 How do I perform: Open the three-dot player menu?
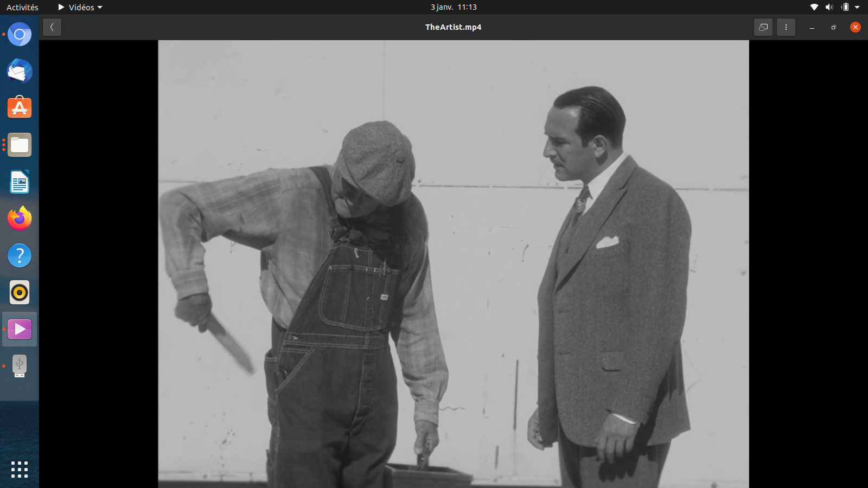[x=786, y=27]
